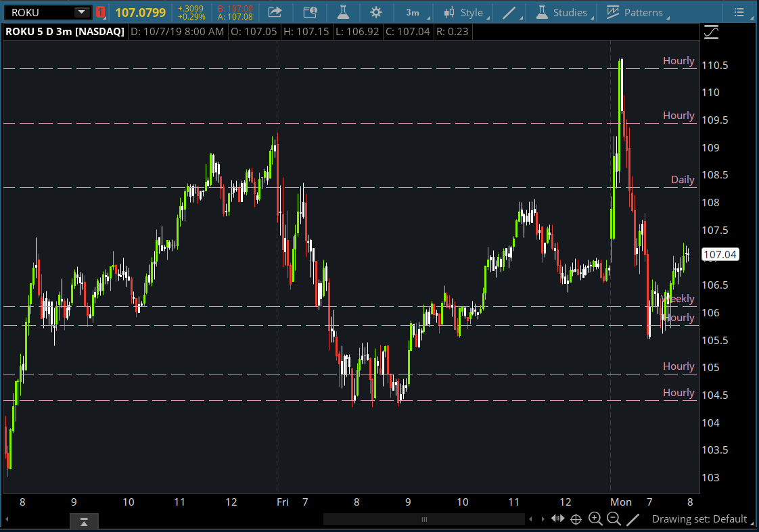
Task: Zoom out using the magnifier minus icon
Action: [614, 518]
